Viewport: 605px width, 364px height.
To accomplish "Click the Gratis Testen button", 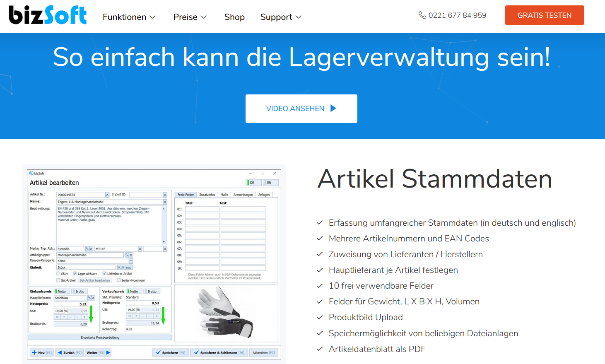I will [x=544, y=15].
